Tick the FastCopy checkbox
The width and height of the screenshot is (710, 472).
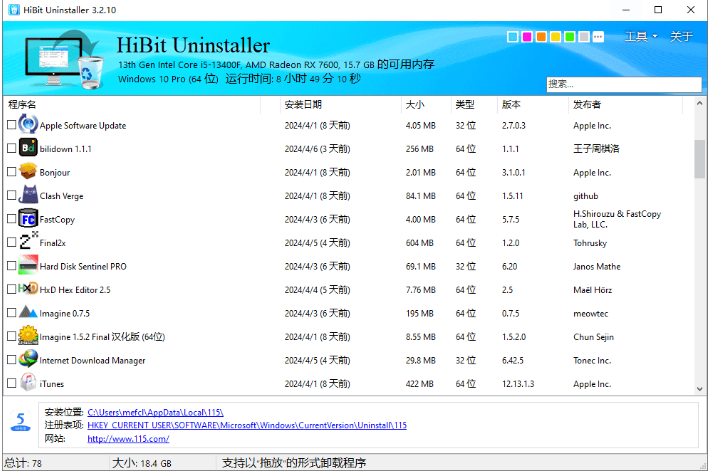coord(12,219)
